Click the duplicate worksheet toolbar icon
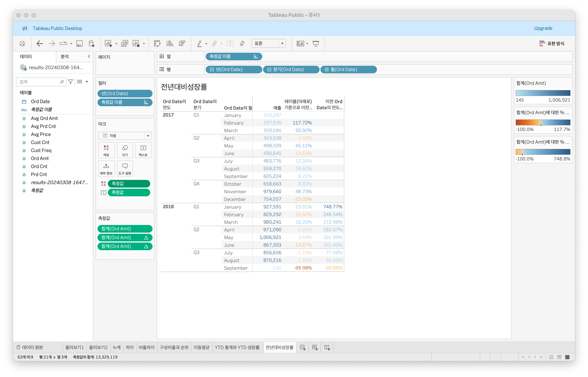The width and height of the screenshot is (588, 377). pyautogui.click(x=124, y=44)
